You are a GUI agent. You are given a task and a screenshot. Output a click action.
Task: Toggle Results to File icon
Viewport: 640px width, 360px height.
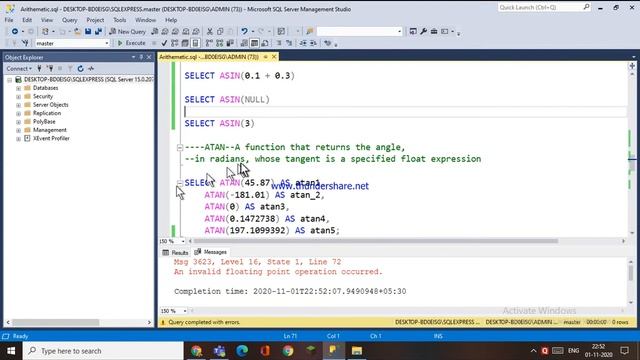coord(264,43)
